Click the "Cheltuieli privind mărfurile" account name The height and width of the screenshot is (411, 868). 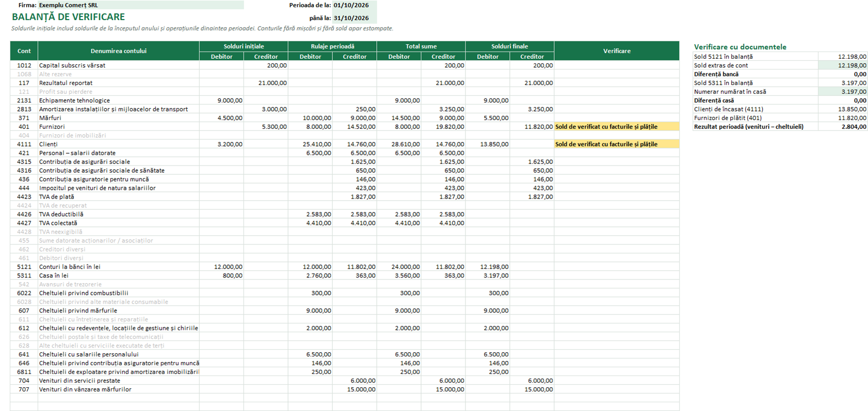tap(78, 311)
